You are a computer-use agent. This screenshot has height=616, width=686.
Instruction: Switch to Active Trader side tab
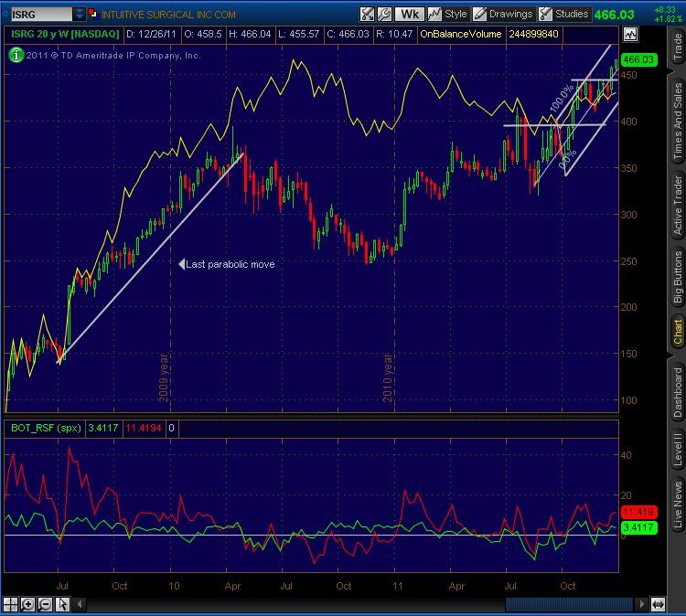click(x=678, y=205)
